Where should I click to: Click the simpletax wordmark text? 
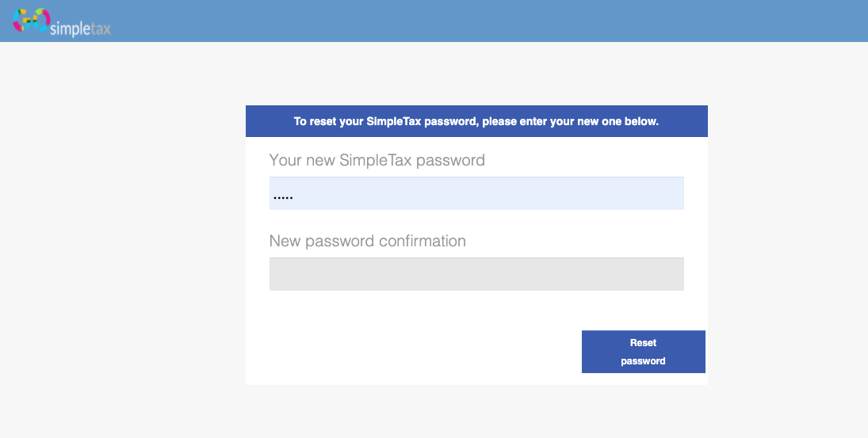point(80,29)
